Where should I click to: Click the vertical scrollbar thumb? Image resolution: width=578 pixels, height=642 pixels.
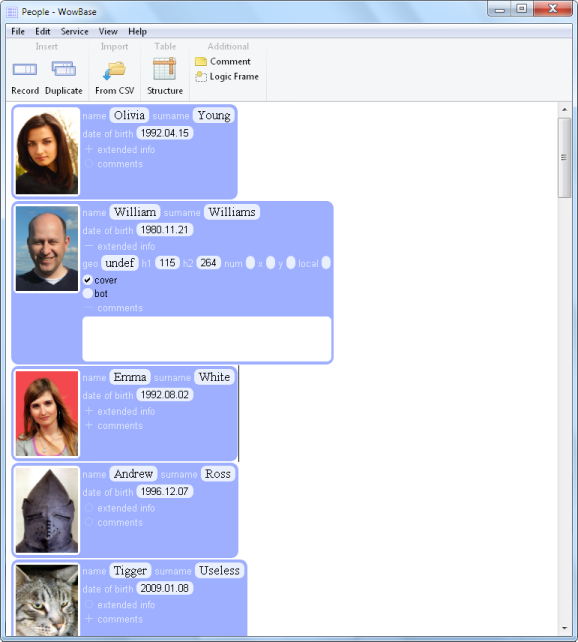(564, 158)
